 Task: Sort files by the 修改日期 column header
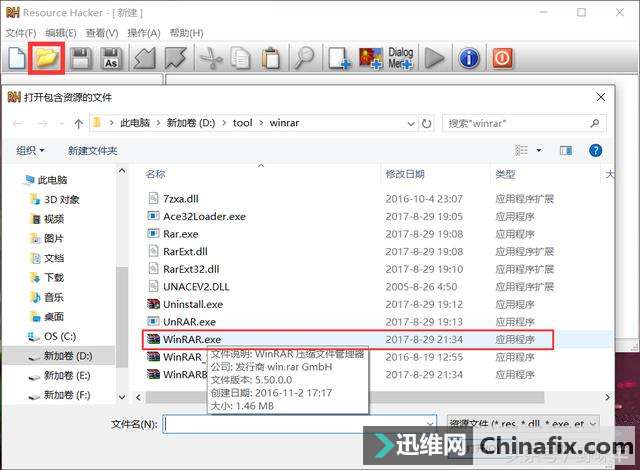point(405,175)
